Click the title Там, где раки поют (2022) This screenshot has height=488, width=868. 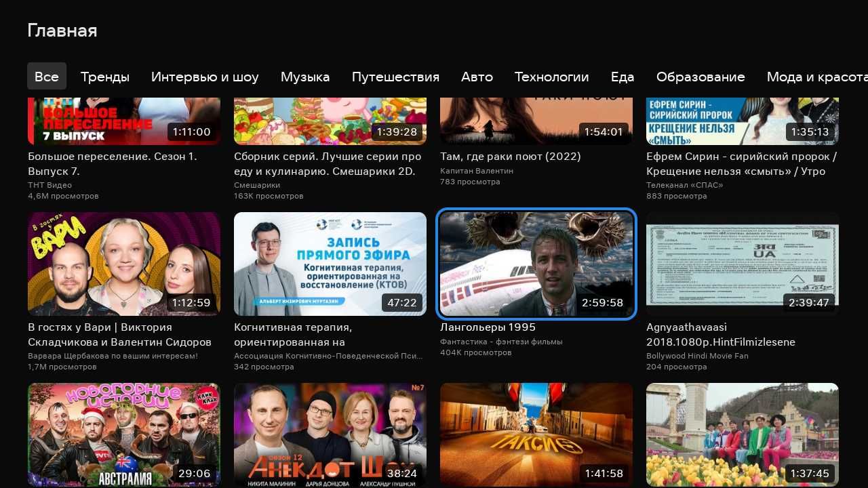(x=511, y=157)
